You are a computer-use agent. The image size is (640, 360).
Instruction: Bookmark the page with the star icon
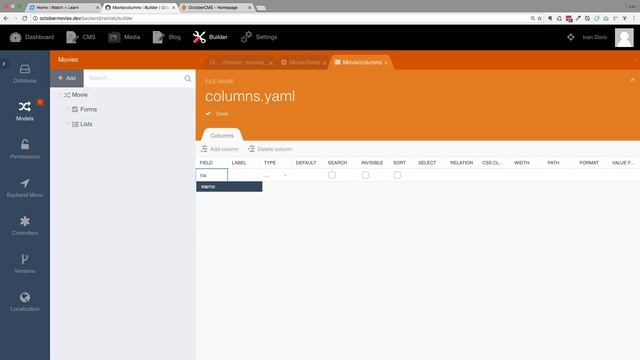pyautogui.click(x=540, y=18)
